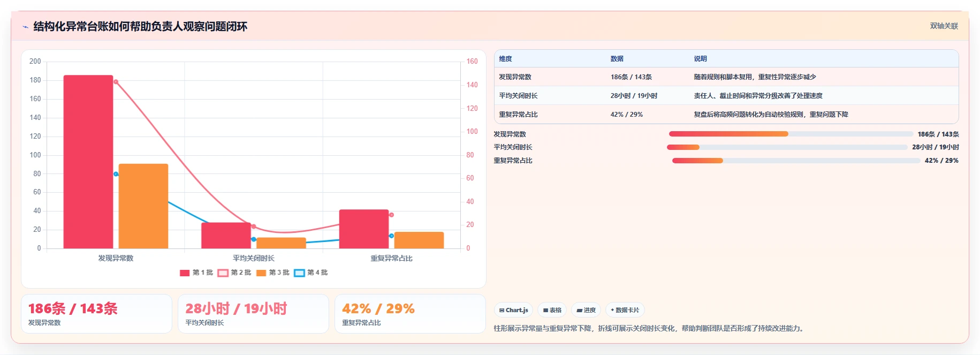Click the Chart.js chip
The height and width of the screenshot is (355, 980).
513,310
